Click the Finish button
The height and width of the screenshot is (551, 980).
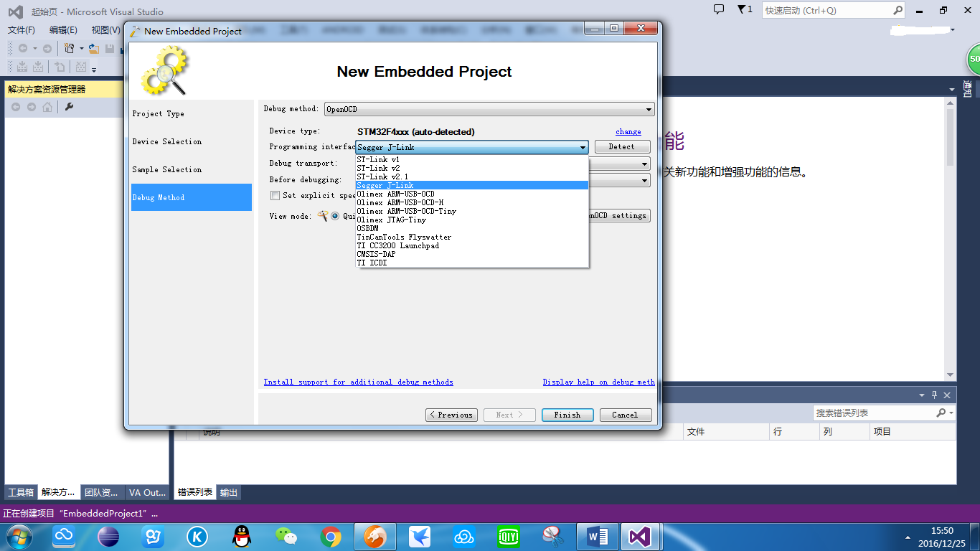567,415
